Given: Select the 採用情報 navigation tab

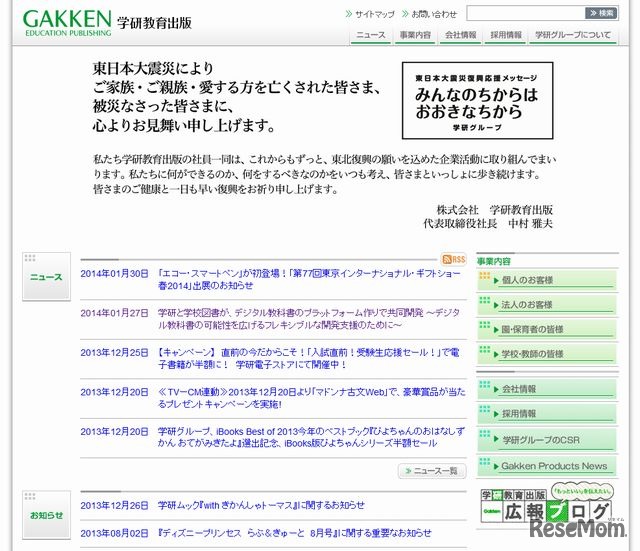Looking at the screenshot, I should click(506, 36).
